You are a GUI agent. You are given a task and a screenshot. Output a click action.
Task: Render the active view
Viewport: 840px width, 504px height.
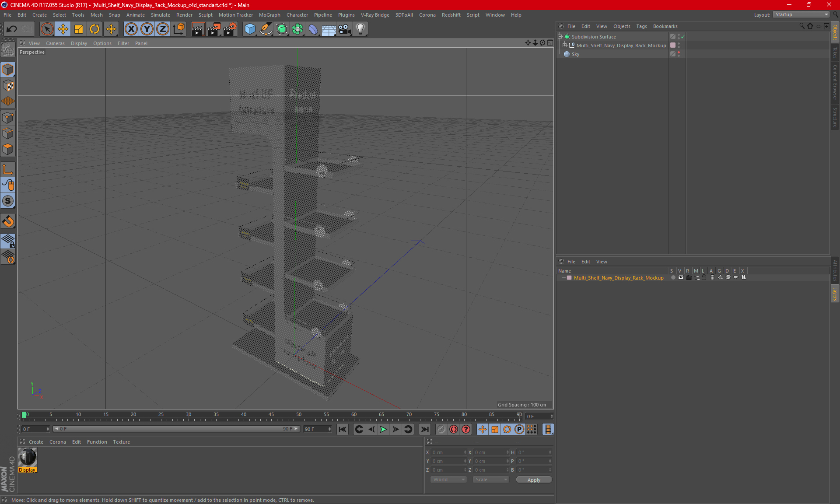pyautogui.click(x=198, y=29)
